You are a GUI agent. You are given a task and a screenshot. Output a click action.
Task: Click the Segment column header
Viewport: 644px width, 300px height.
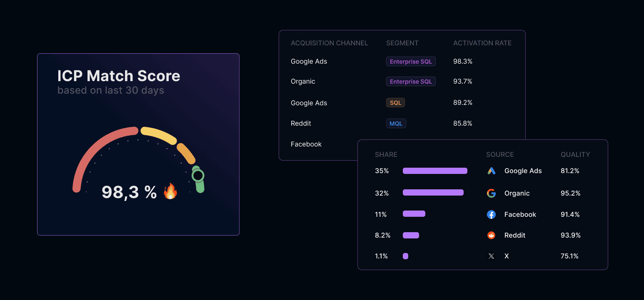click(402, 43)
